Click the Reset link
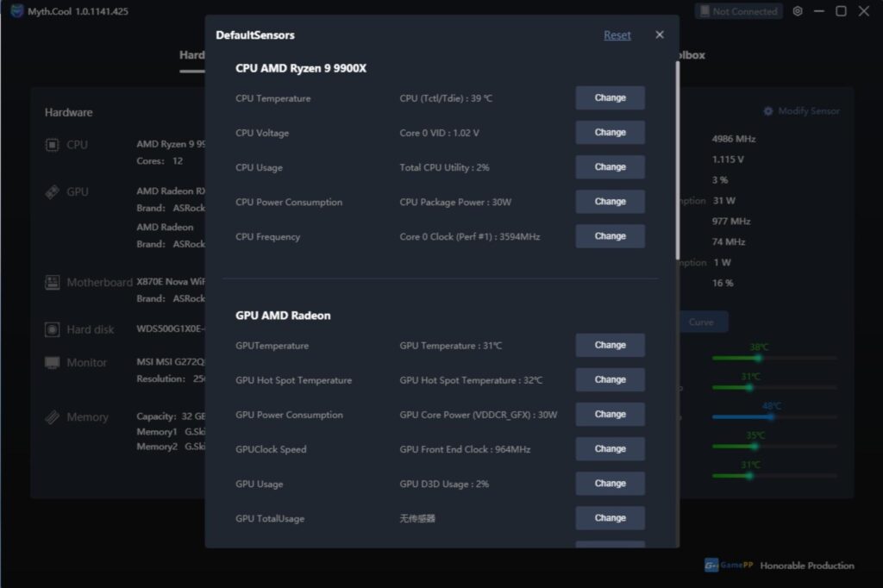This screenshot has height=588, width=883. [617, 35]
